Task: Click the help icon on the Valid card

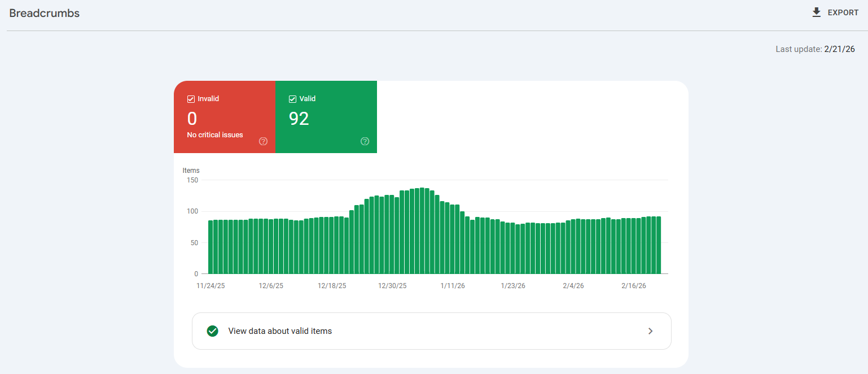Action: point(365,141)
